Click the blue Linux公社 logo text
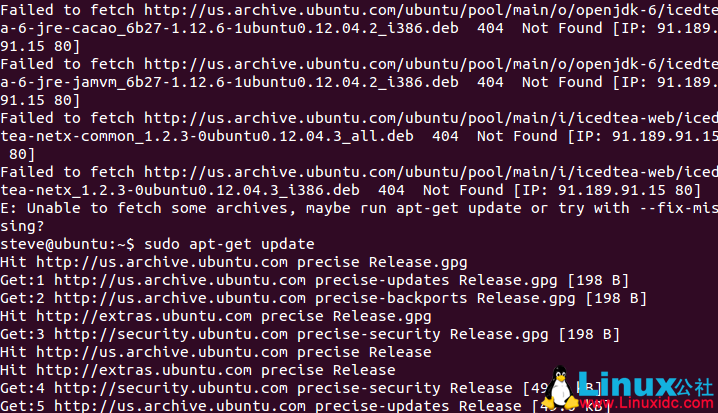Screen dimensions: 718x413 click(646, 384)
